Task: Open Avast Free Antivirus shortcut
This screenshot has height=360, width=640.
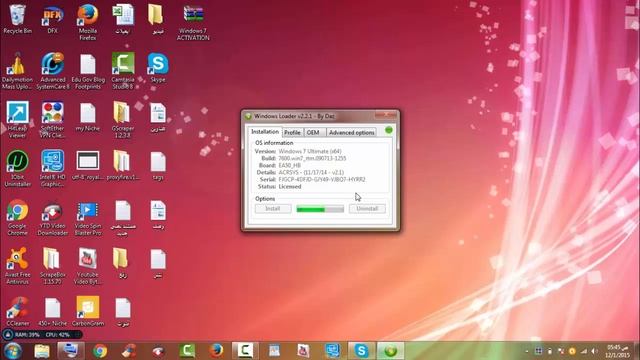Action: [x=17, y=266]
